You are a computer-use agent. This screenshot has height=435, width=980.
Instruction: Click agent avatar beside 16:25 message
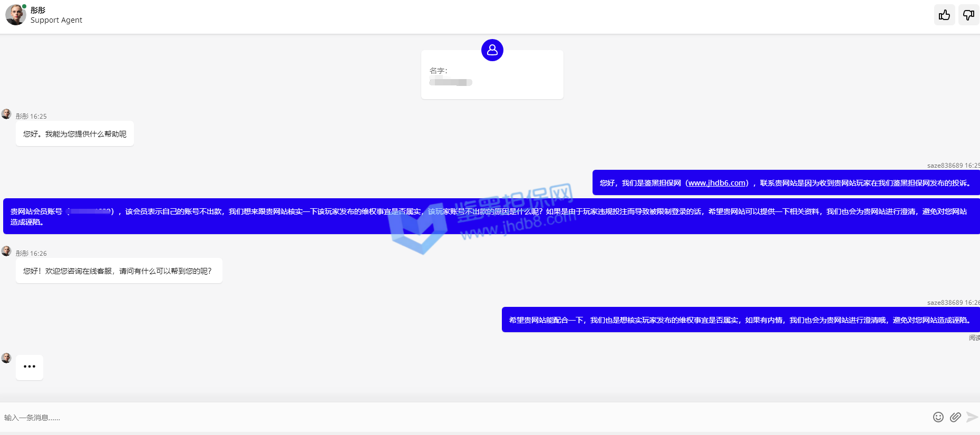coord(6,114)
